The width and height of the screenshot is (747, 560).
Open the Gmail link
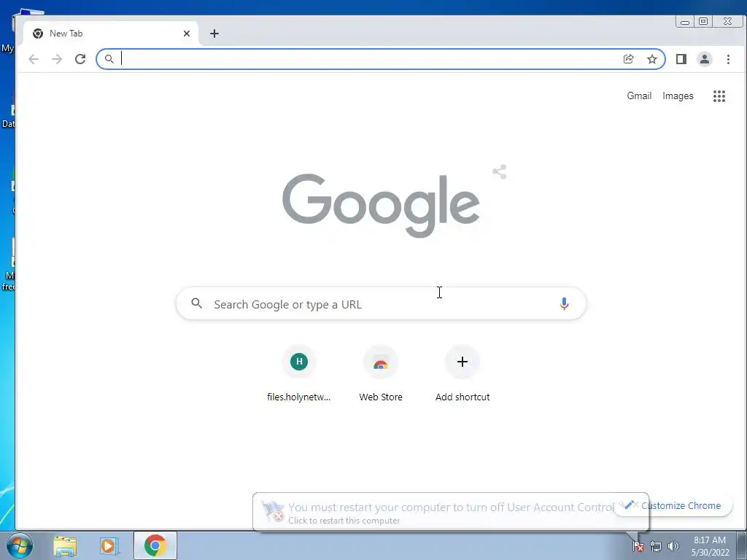(x=639, y=96)
